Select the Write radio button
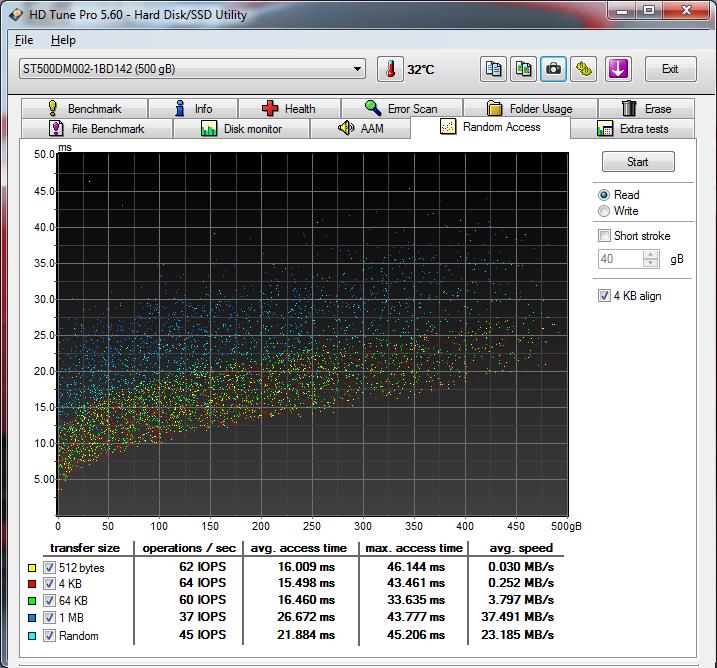The image size is (717, 668). coord(604,211)
